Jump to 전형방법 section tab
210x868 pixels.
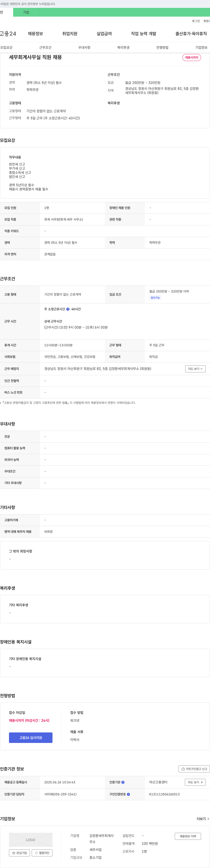point(162,47)
